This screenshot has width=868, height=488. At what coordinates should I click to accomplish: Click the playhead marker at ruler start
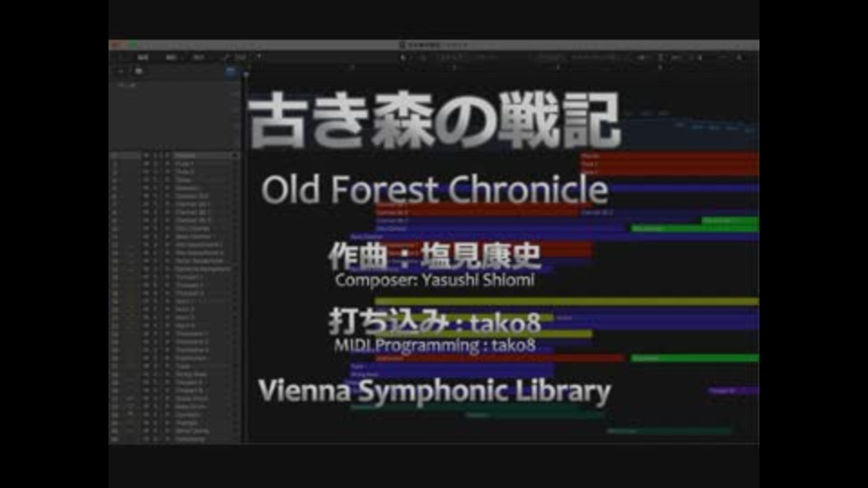click(246, 74)
